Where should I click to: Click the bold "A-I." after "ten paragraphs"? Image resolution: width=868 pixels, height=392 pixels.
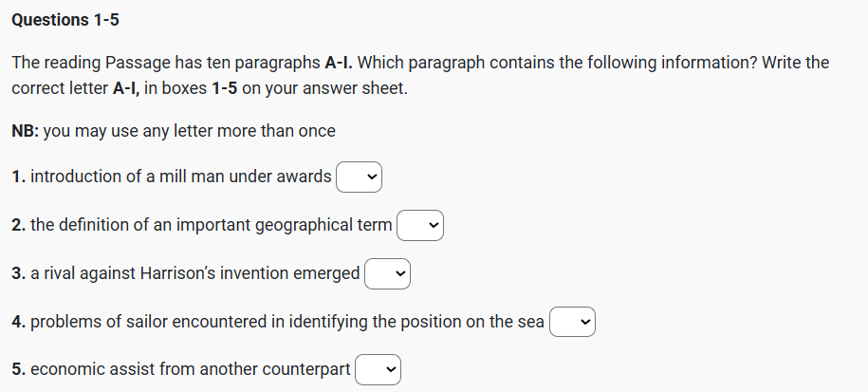[340, 64]
